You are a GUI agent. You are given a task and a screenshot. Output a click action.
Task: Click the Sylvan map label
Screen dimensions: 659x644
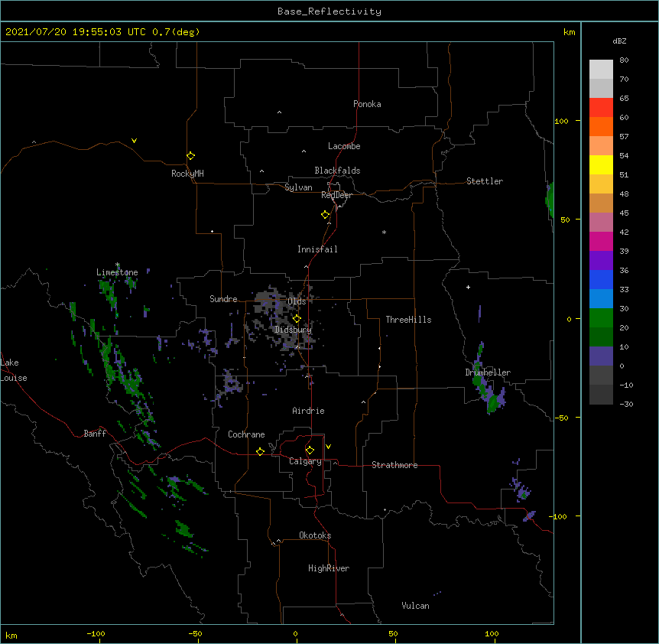pos(298,187)
